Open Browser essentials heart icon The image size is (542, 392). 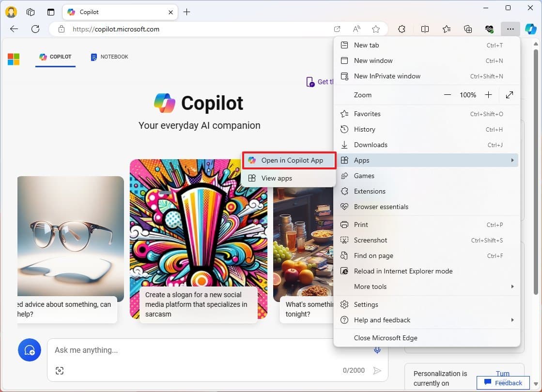coord(489,29)
